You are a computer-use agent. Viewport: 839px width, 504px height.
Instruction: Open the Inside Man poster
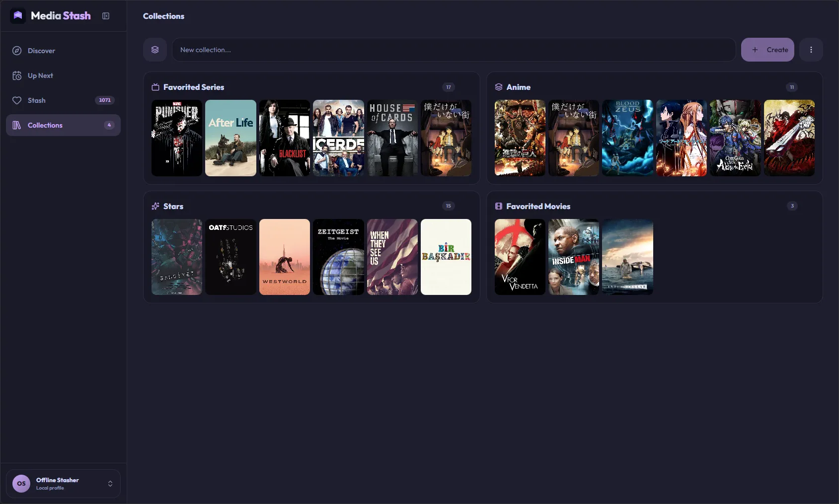(574, 257)
